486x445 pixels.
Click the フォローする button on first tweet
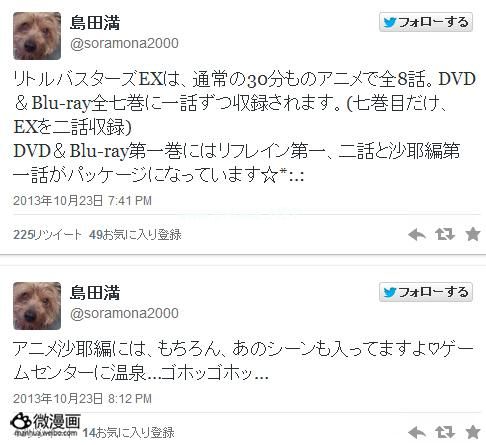tap(426, 22)
